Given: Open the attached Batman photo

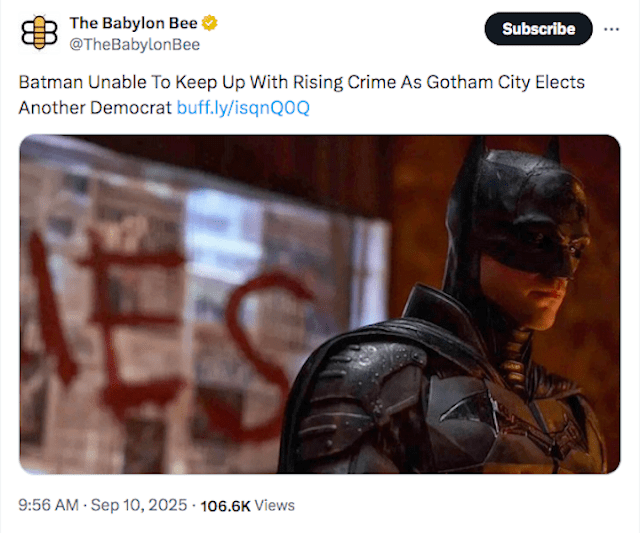Looking at the screenshot, I should coord(320,303).
